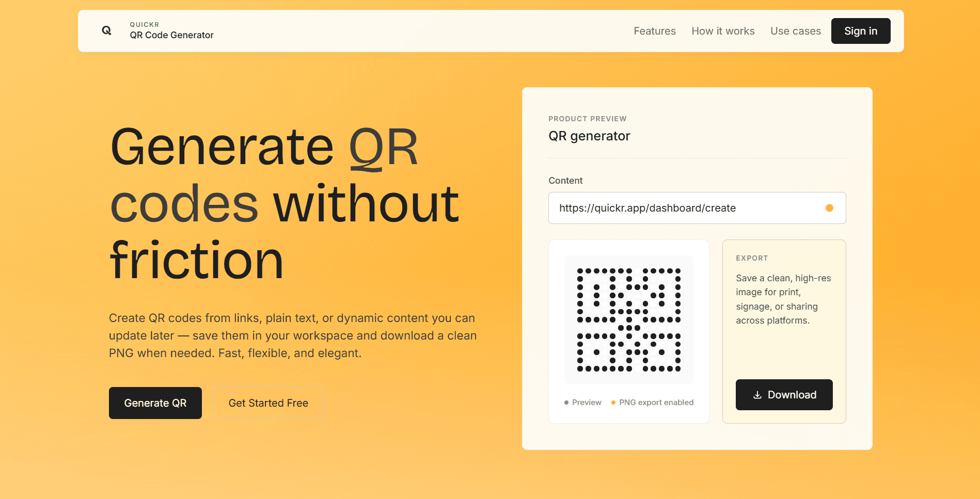Click the 'Content' field label
Image resolution: width=980 pixels, height=499 pixels.
pyautogui.click(x=565, y=181)
